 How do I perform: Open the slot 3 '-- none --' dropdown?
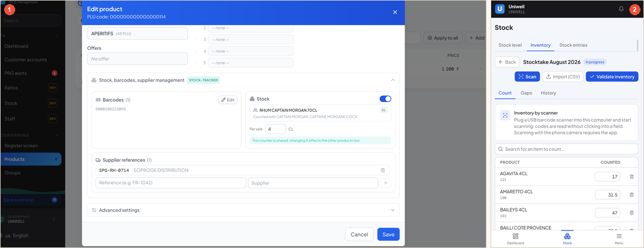pos(251,39)
